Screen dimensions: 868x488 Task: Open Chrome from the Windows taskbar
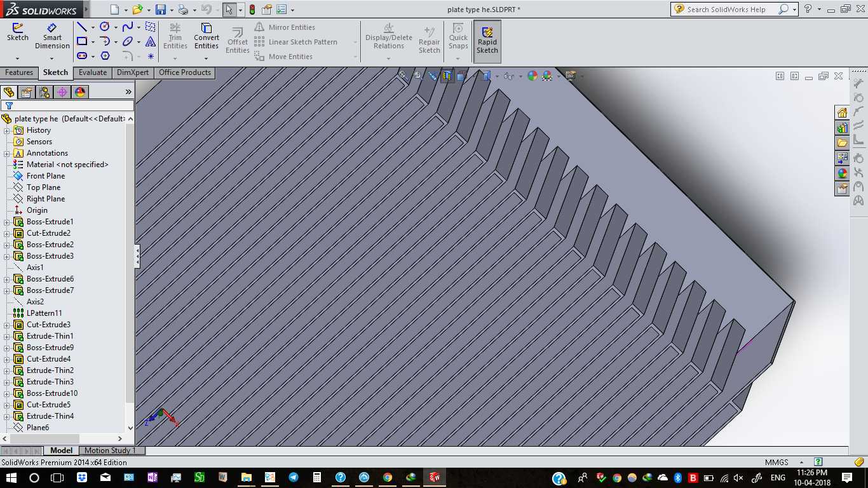(388, 477)
